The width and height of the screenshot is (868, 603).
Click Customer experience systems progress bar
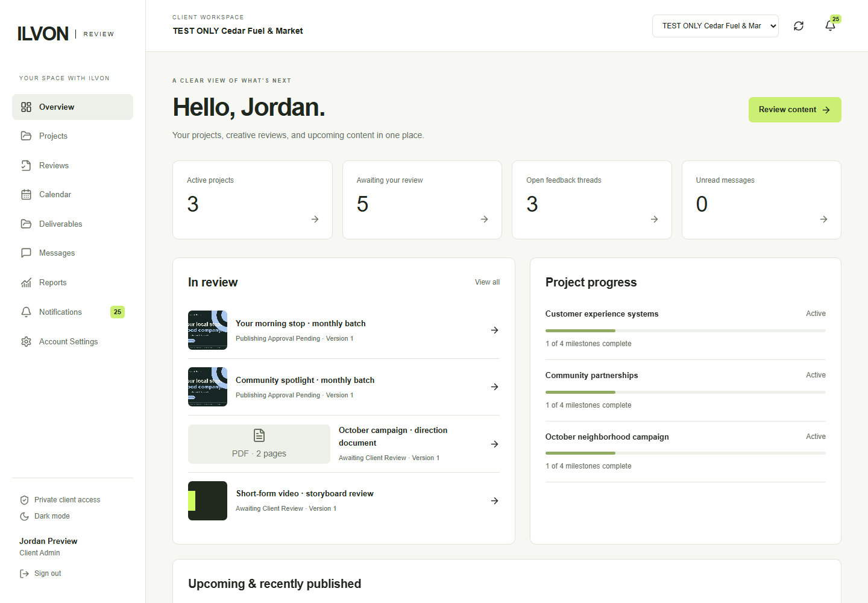coord(685,330)
